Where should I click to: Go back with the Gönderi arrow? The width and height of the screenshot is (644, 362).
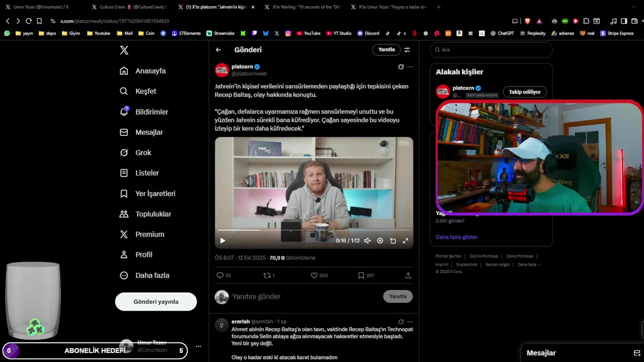click(x=218, y=50)
